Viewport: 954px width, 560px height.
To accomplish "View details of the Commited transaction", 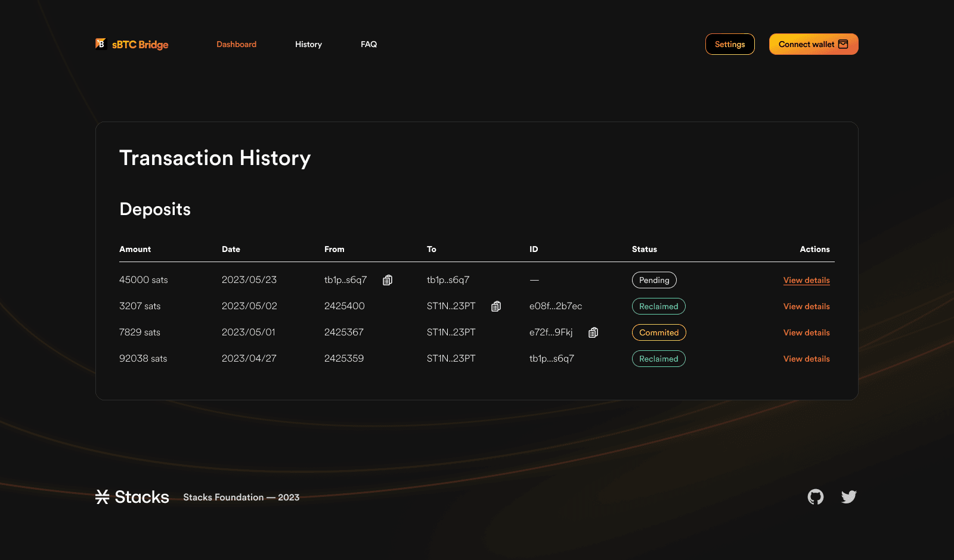I will (806, 332).
